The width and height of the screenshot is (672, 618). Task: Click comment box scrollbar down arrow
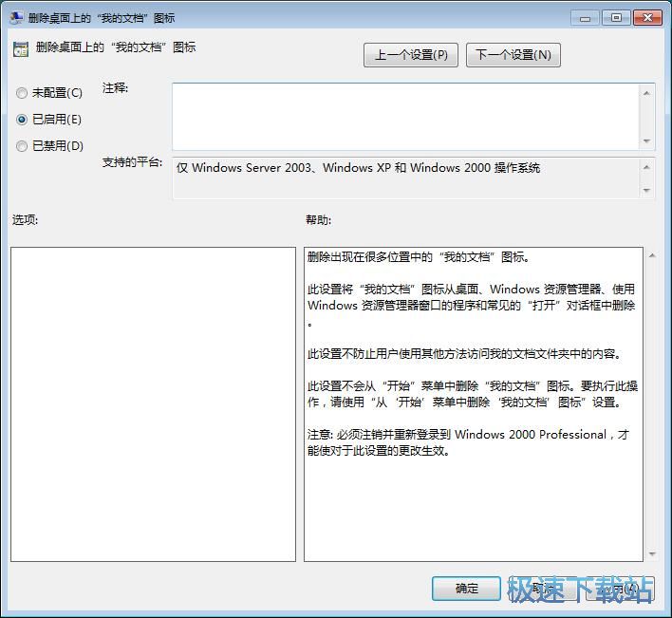[x=646, y=141]
